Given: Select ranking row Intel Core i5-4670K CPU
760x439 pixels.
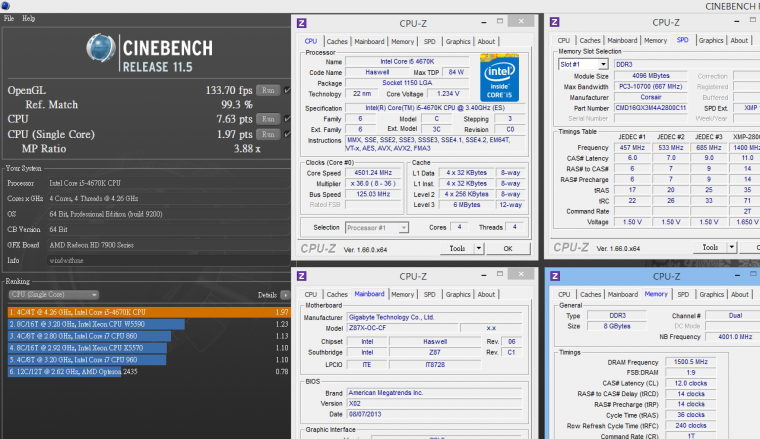Looking at the screenshot, I should (x=148, y=312).
